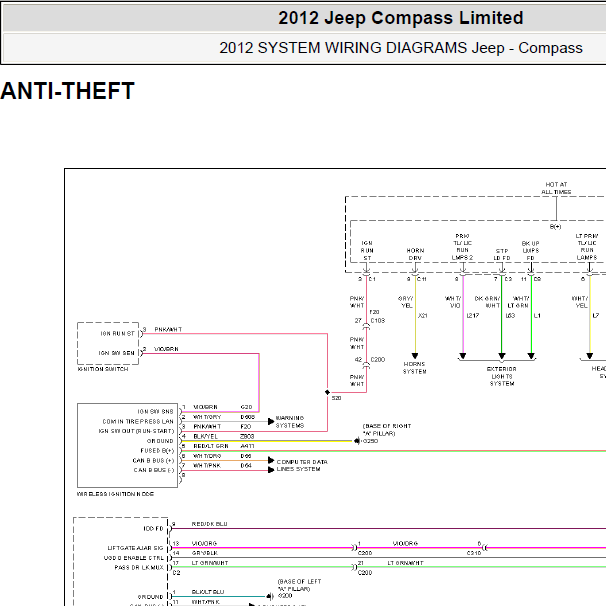Click "HORN DRV" label in the fuse box
The image size is (606, 606).
click(x=415, y=254)
